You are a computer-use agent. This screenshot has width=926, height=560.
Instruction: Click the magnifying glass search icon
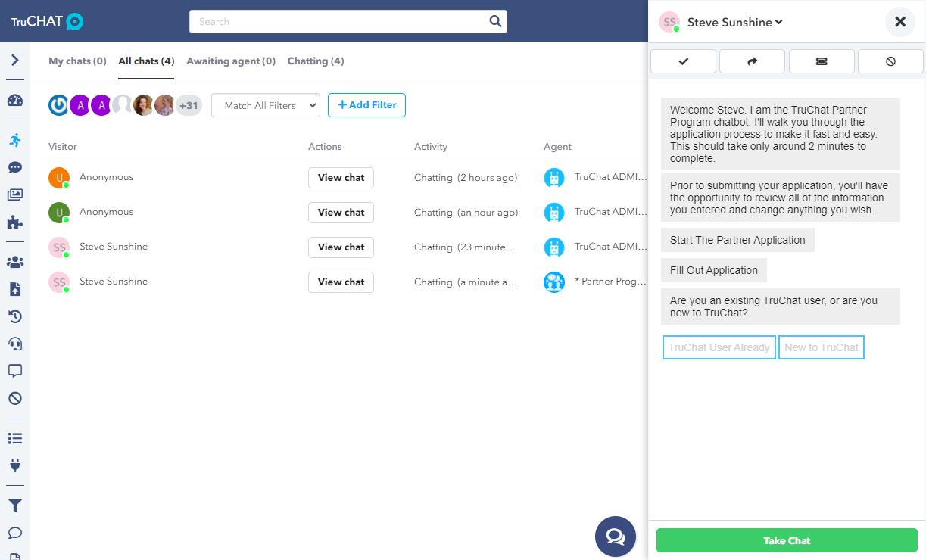tap(495, 21)
